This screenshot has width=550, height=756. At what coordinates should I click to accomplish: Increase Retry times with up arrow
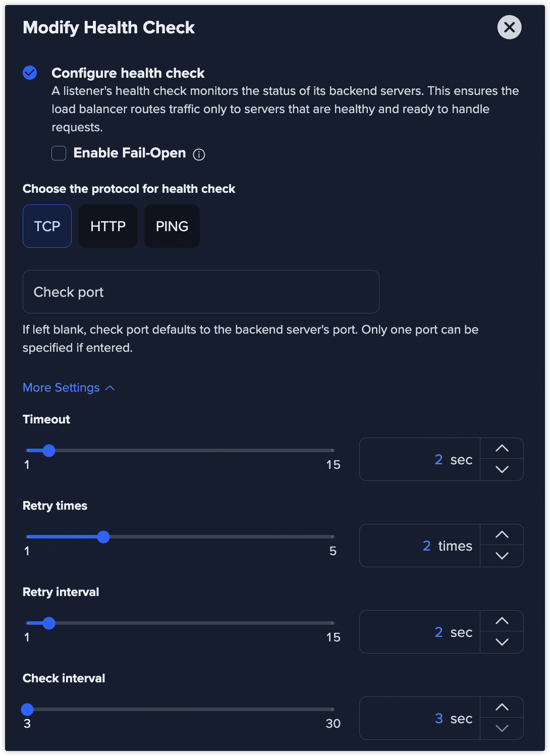point(502,535)
